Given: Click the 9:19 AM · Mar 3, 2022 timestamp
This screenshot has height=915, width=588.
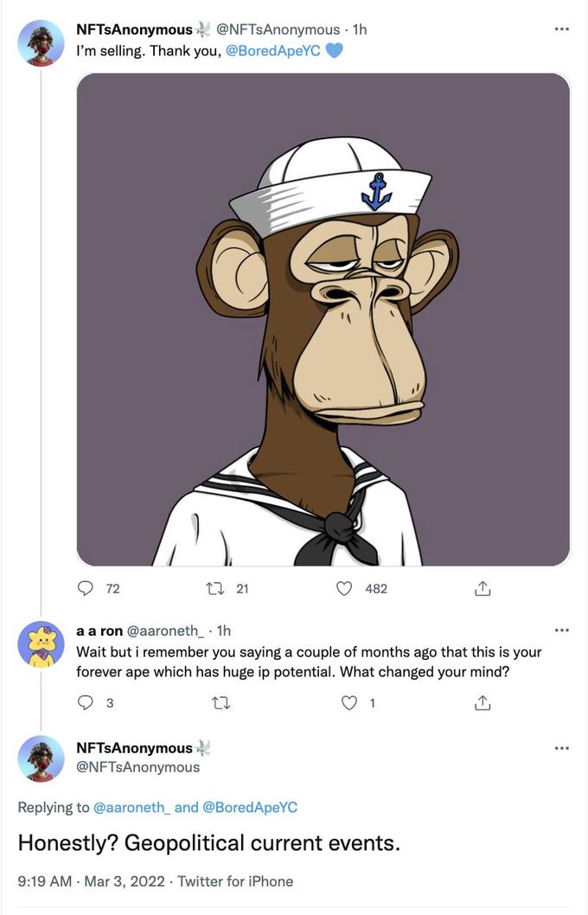Looking at the screenshot, I should click(90, 881).
